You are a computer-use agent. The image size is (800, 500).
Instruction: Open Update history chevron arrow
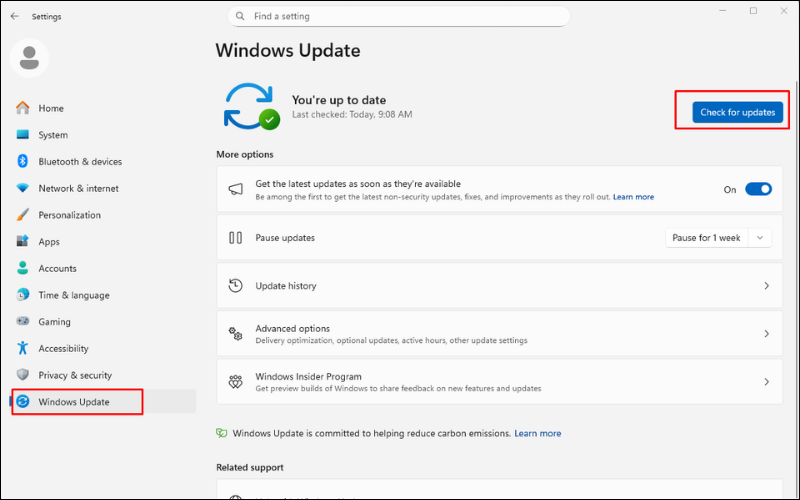coord(766,286)
